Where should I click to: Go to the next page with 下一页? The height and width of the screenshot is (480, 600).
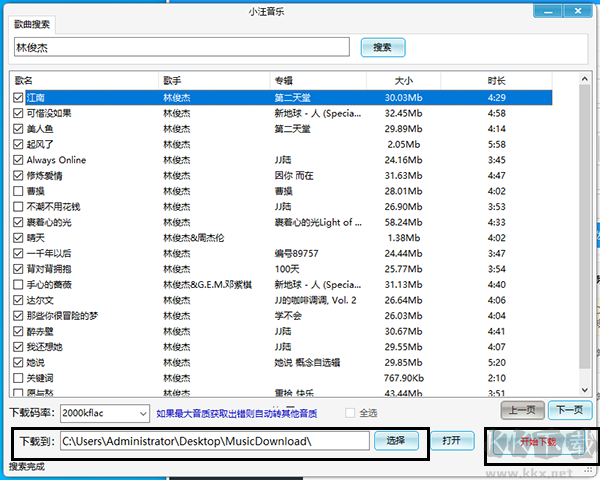(x=570, y=410)
